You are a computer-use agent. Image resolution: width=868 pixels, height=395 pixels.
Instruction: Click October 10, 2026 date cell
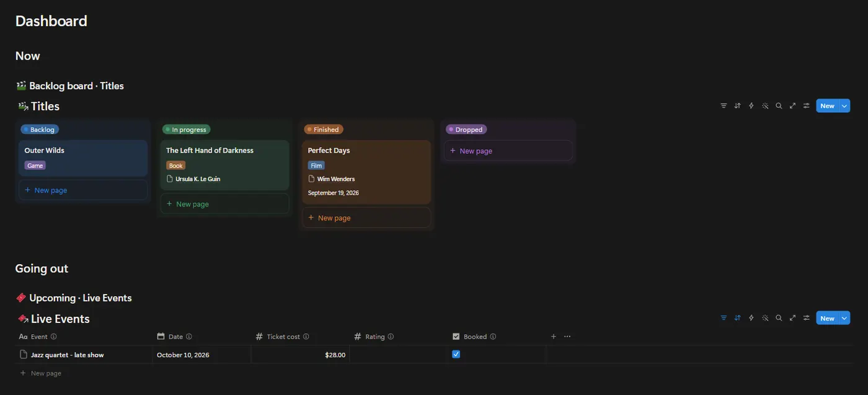click(x=201, y=355)
